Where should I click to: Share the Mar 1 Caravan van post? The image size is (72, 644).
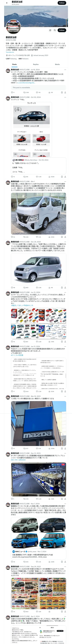coord(65,237)
